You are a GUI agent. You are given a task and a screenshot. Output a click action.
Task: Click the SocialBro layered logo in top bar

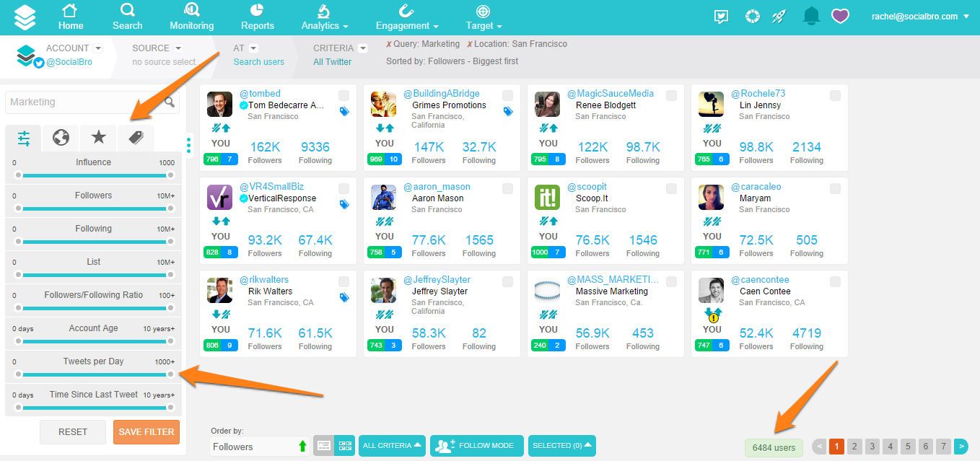pyautogui.click(x=25, y=17)
